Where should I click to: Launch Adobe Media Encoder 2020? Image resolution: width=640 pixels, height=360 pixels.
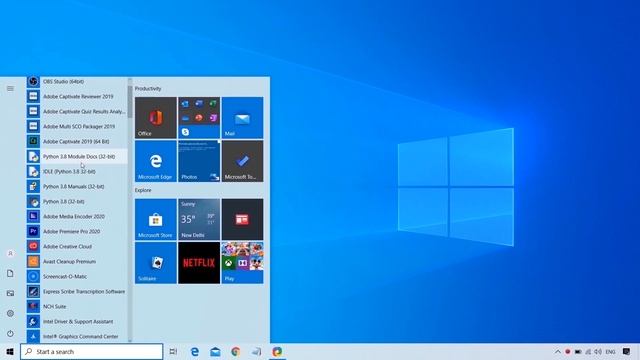point(77,216)
